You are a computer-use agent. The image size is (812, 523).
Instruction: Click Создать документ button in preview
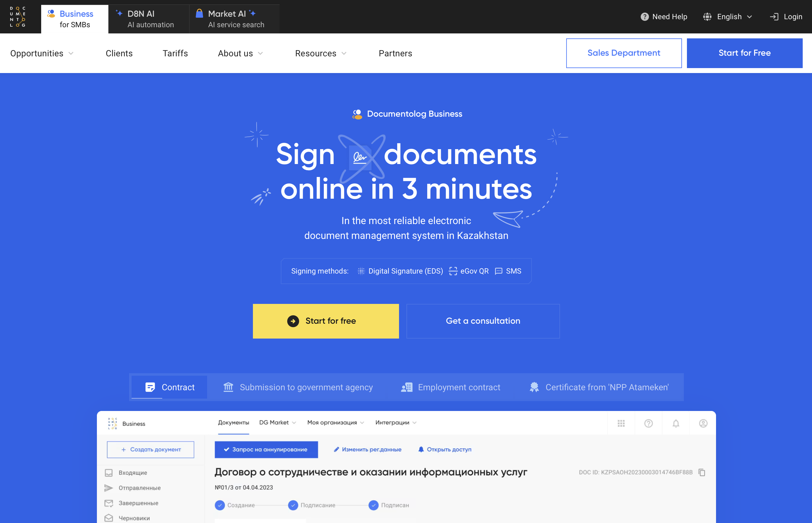[x=150, y=449]
